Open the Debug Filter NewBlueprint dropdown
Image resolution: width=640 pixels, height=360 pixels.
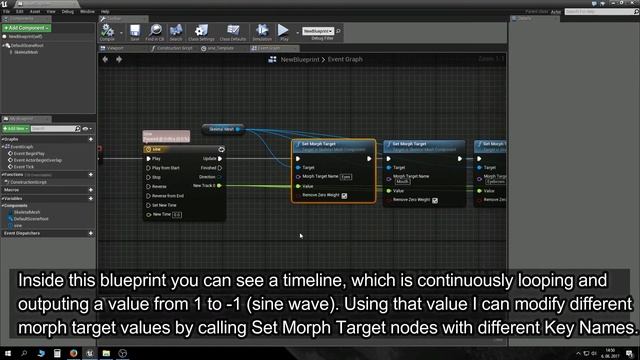(x=318, y=31)
